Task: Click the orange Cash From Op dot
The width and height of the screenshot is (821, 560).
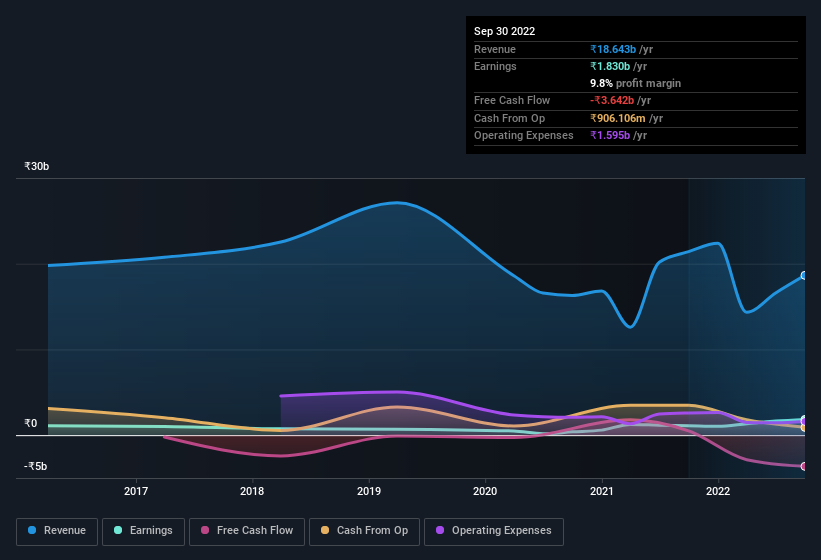Action: [325, 530]
